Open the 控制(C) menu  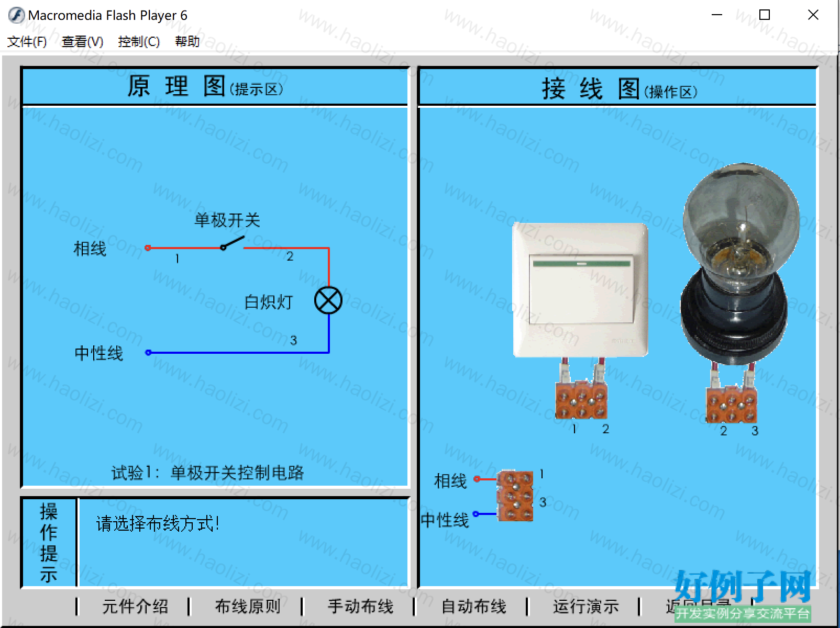click(x=139, y=41)
